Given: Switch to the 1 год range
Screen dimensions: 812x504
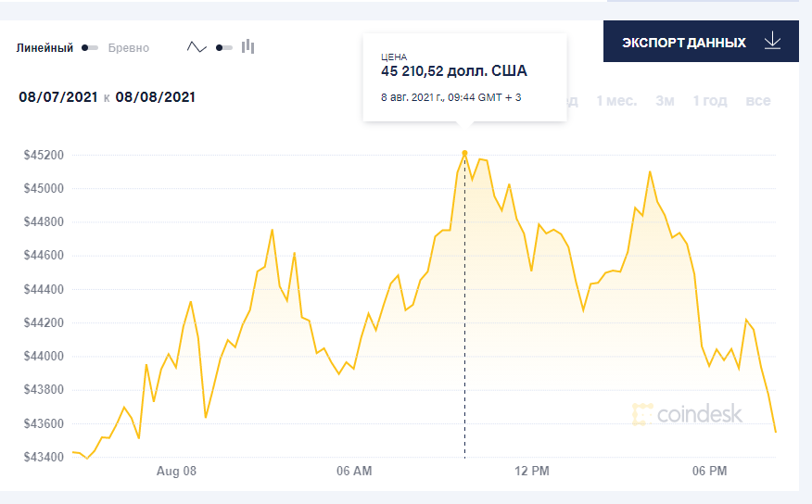Looking at the screenshot, I should 710,100.
